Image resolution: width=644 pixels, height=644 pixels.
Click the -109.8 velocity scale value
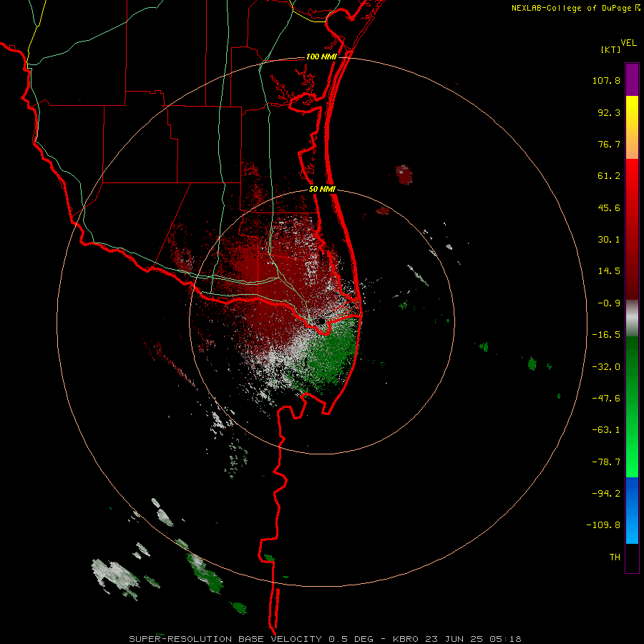(603, 525)
